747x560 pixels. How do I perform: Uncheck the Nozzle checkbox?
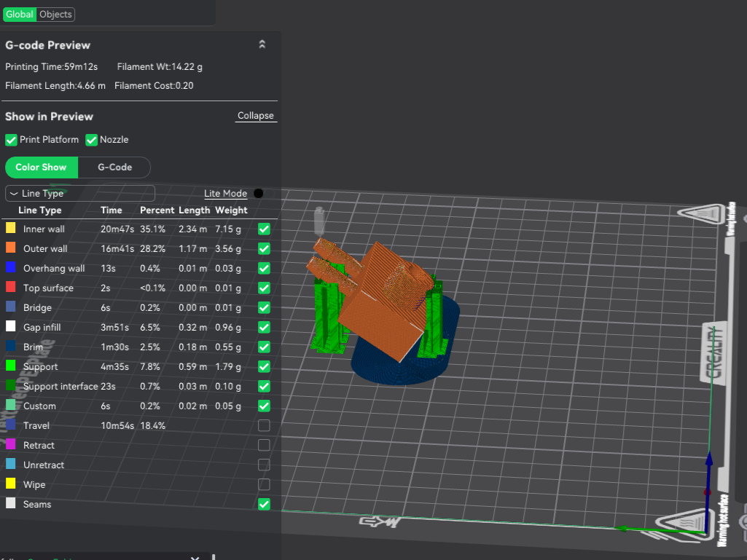click(92, 140)
